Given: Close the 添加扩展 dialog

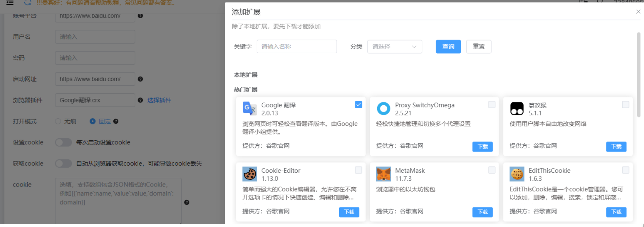Looking at the screenshot, I should coord(638,12).
